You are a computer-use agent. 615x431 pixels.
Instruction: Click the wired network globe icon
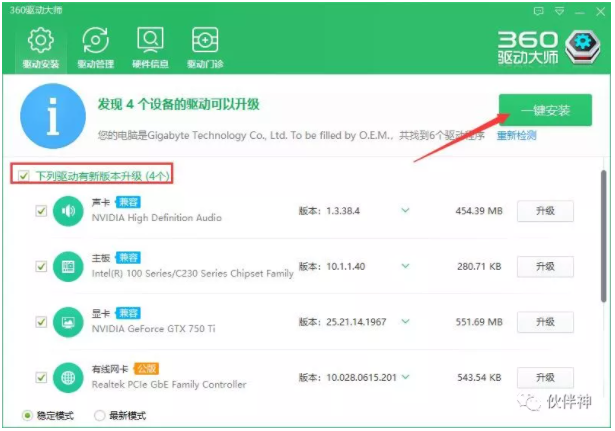[68, 378]
